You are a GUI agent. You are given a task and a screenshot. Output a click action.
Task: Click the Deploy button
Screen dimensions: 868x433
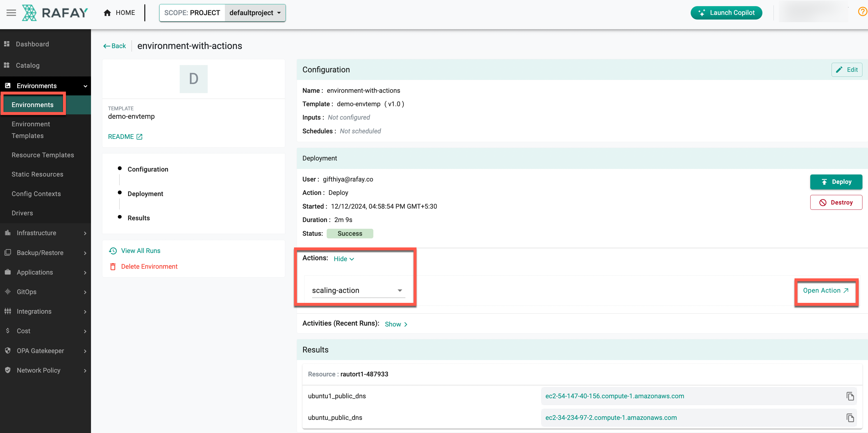click(x=836, y=181)
